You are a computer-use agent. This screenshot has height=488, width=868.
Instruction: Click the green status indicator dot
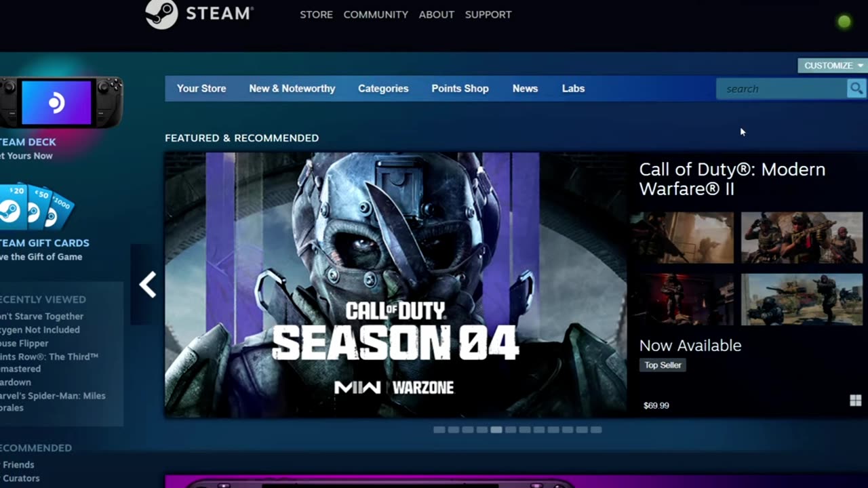pos(844,22)
